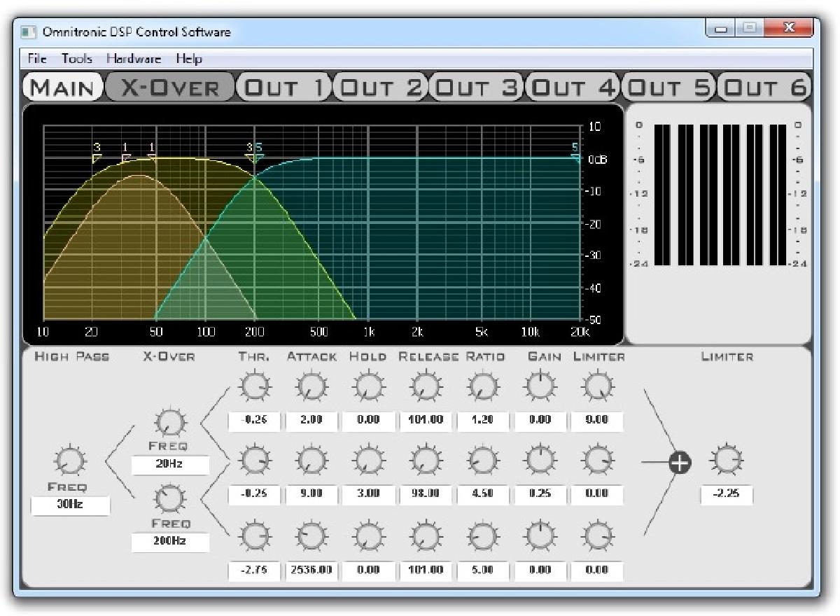Click the bottom-row Release knob
Viewport: 840px width, 616px height.
[426, 536]
